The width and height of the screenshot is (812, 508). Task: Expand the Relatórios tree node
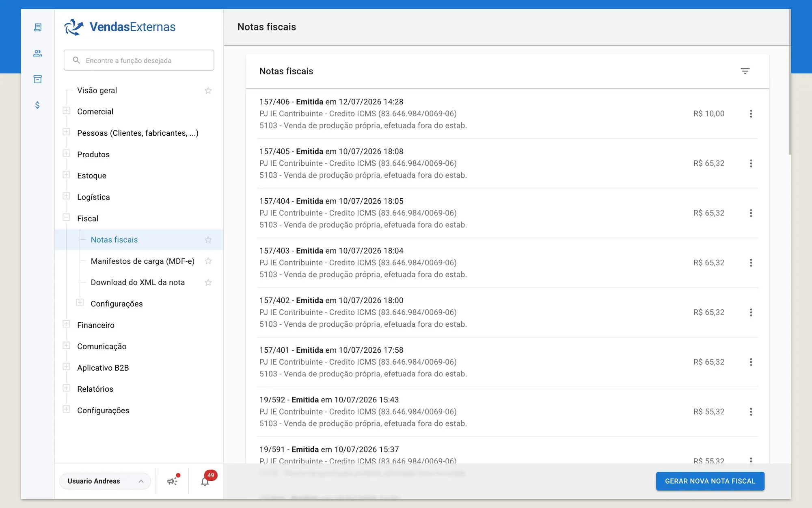(67, 388)
